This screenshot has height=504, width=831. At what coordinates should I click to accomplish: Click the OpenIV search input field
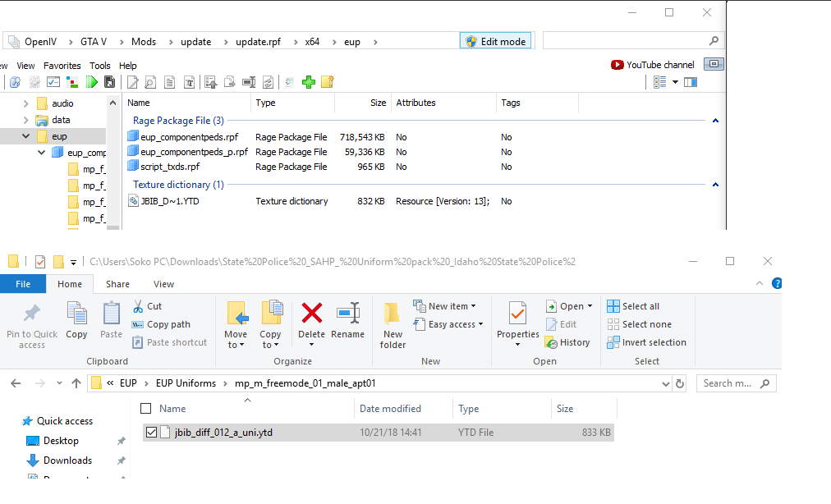tap(626, 41)
